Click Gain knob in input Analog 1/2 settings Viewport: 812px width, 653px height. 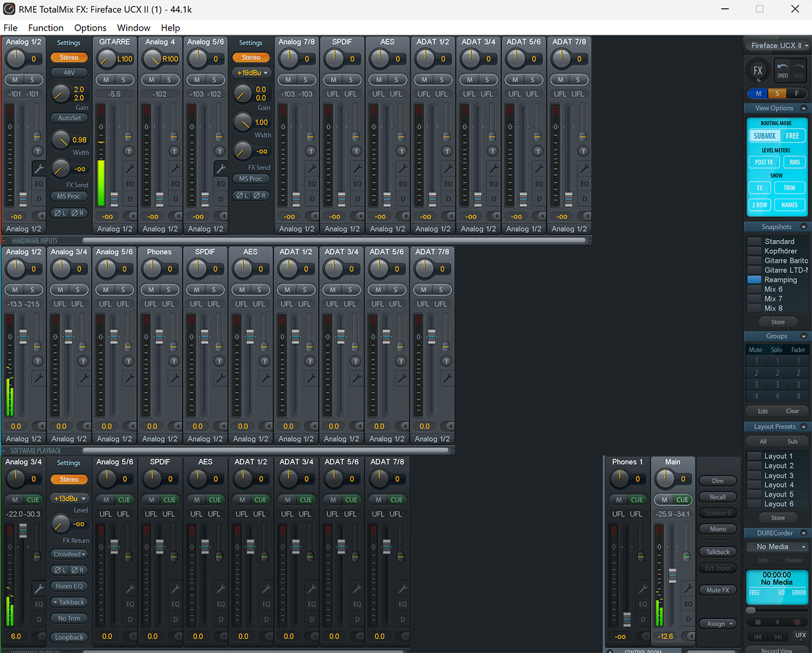(x=61, y=94)
